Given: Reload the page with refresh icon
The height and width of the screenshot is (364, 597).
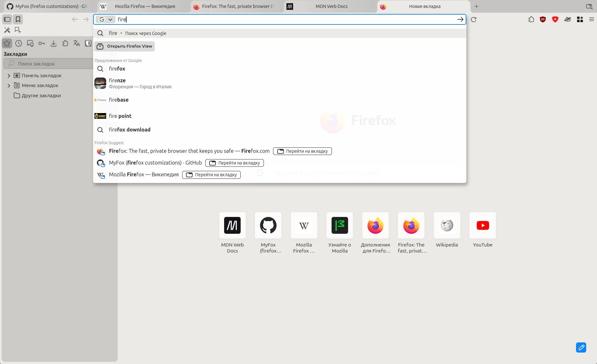Looking at the screenshot, I should pos(473,19).
